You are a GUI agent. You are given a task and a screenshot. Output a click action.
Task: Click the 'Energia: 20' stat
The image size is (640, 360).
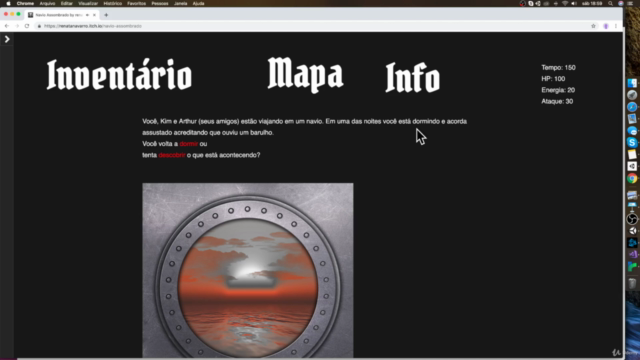click(x=558, y=90)
